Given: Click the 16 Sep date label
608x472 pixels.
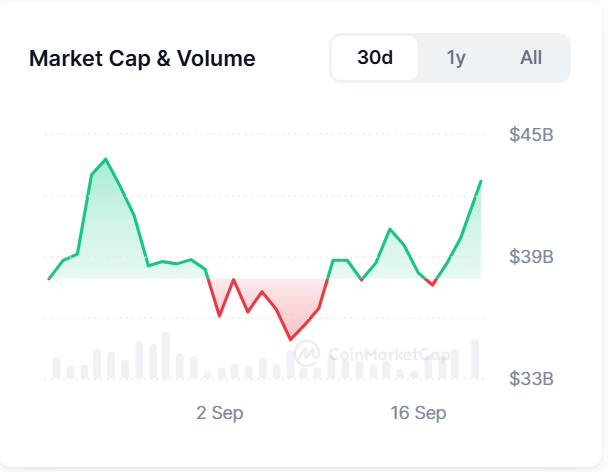Looking at the screenshot, I should click(x=418, y=413).
